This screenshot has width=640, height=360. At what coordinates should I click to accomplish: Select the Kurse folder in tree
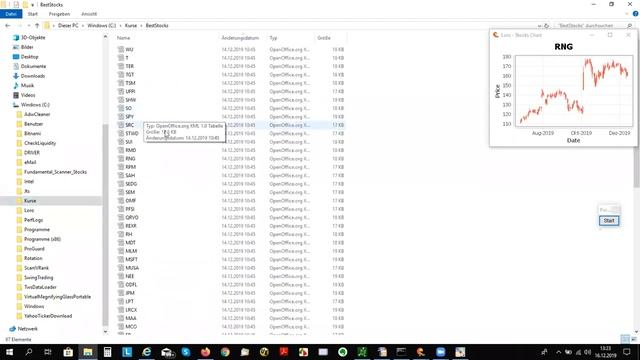[30, 201]
